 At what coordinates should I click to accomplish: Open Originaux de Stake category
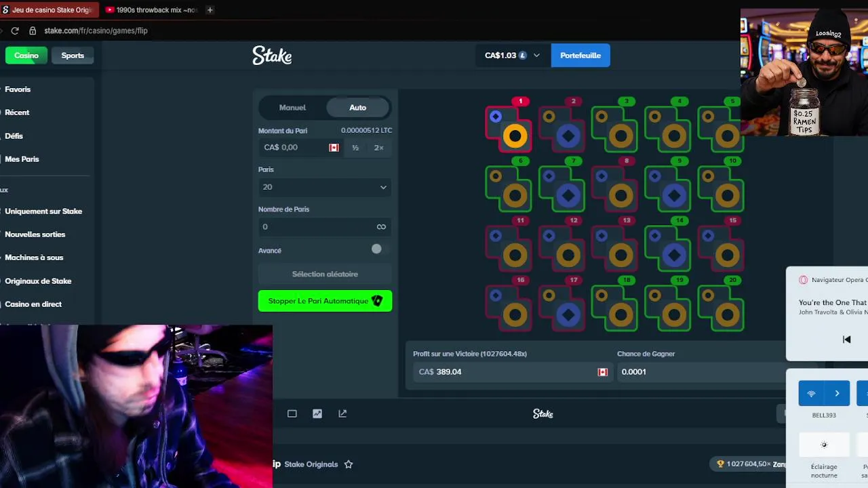tap(38, 281)
